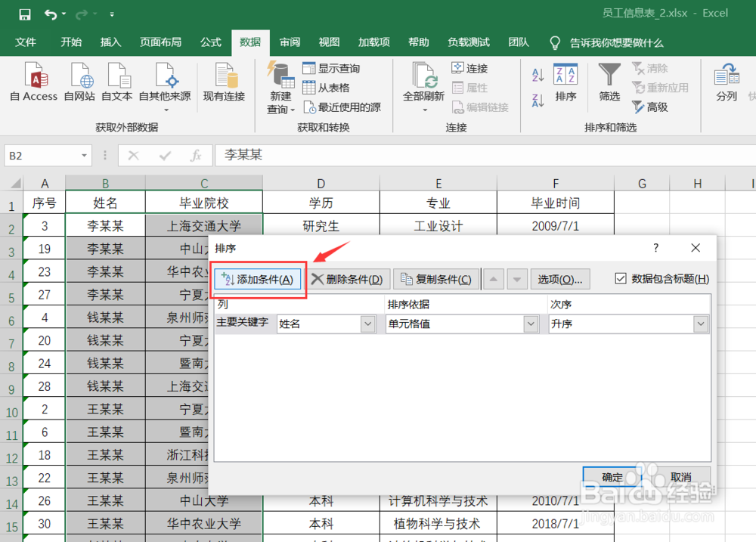Click cell 研究生 in row 2
Image resolution: width=756 pixels, height=542 pixels.
[x=321, y=226]
